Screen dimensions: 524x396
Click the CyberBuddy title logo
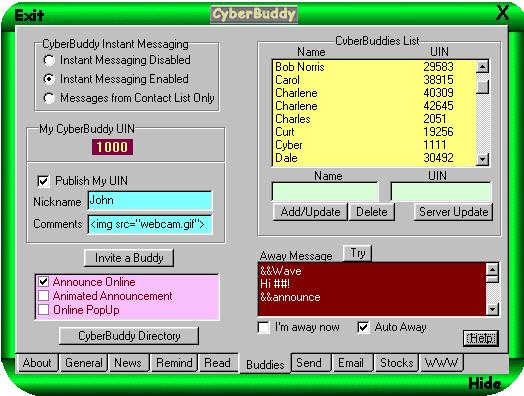[254, 15]
